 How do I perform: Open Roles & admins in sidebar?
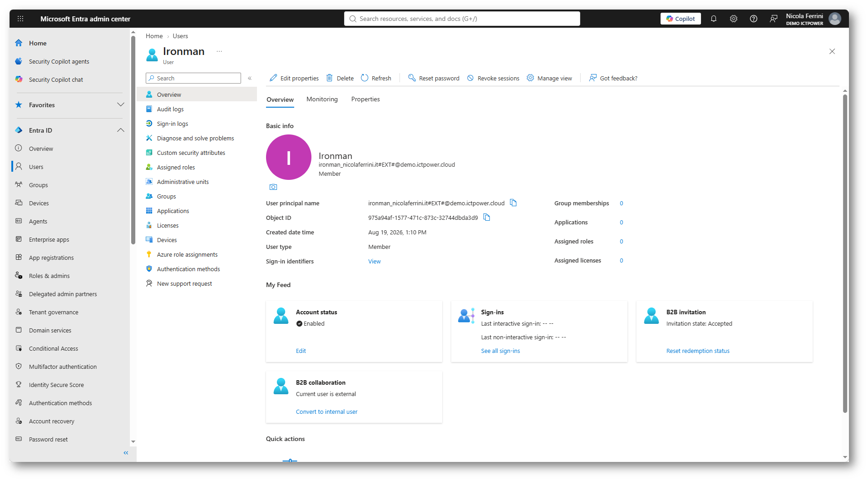49,276
